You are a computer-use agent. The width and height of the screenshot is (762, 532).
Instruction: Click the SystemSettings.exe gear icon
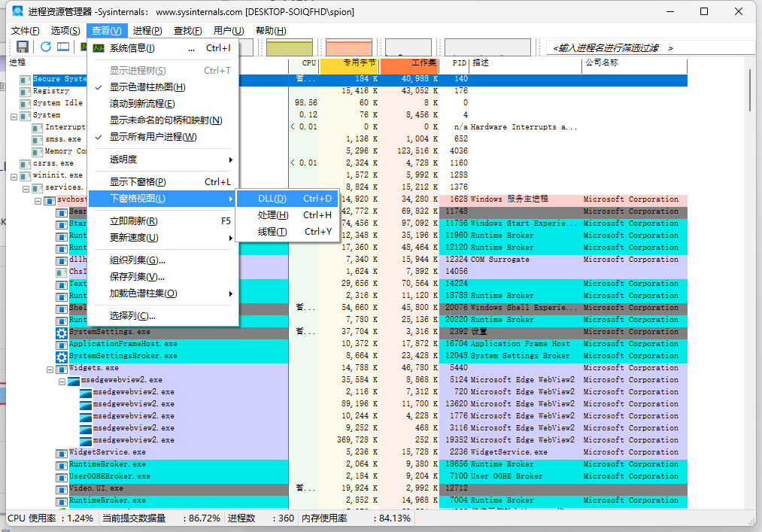61,331
